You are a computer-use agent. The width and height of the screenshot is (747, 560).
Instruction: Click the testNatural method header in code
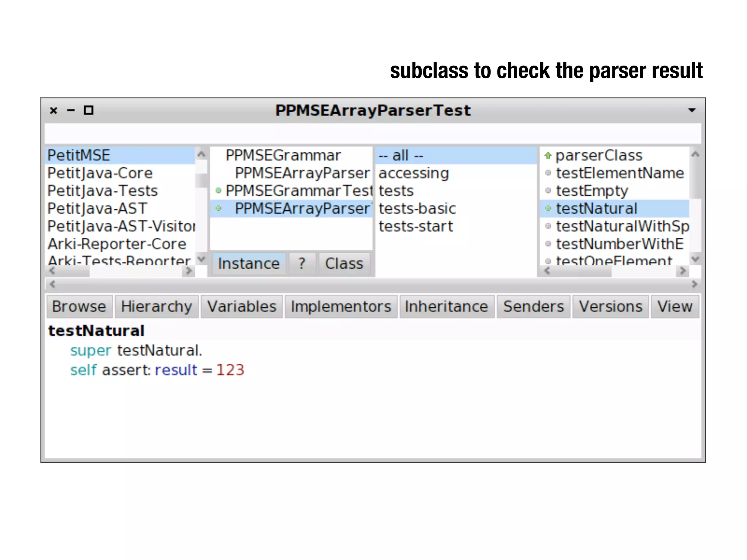97,331
